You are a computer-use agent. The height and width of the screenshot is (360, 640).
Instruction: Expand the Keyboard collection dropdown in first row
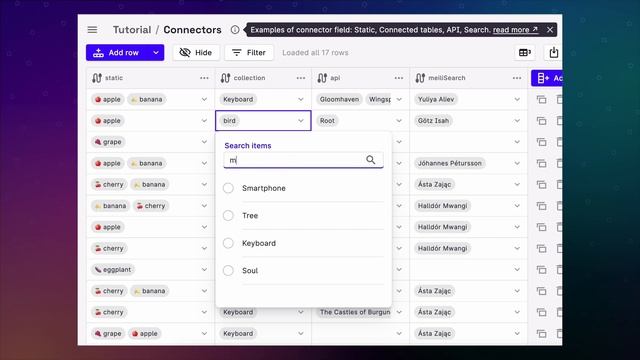(x=301, y=100)
